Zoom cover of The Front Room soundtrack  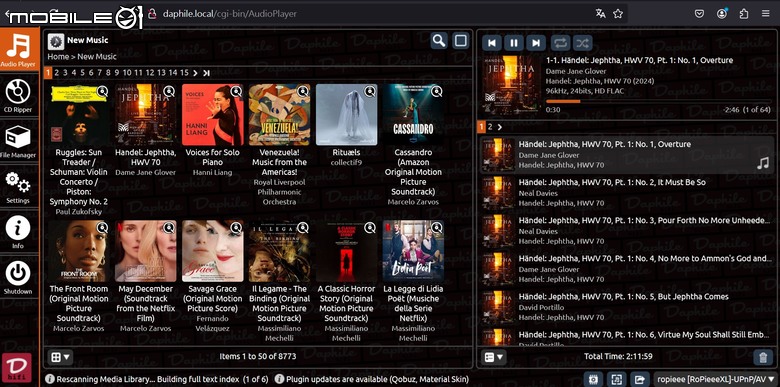pos(102,228)
